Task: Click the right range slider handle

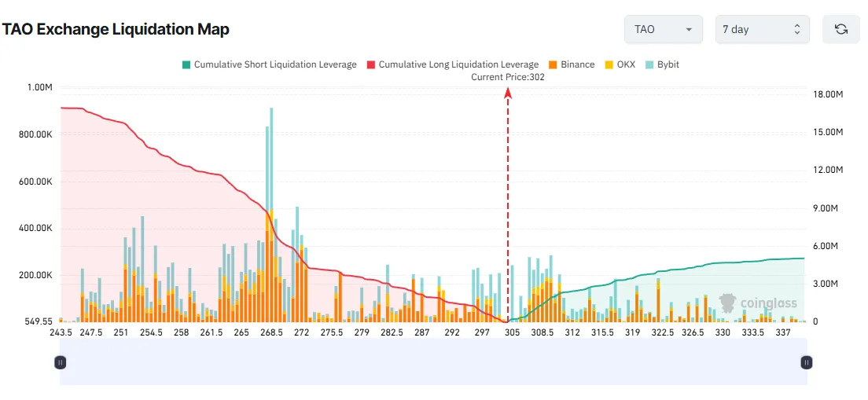Action: click(807, 362)
